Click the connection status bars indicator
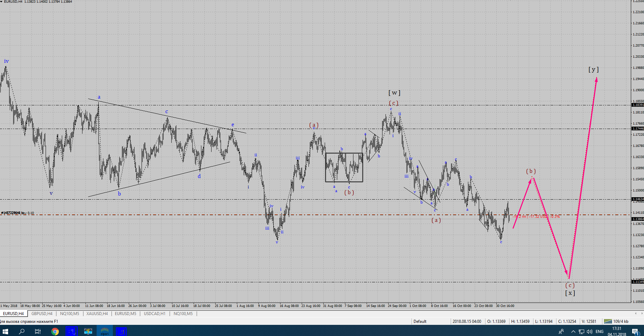This screenshot has height=336, width=644. [x=608, y=321]
